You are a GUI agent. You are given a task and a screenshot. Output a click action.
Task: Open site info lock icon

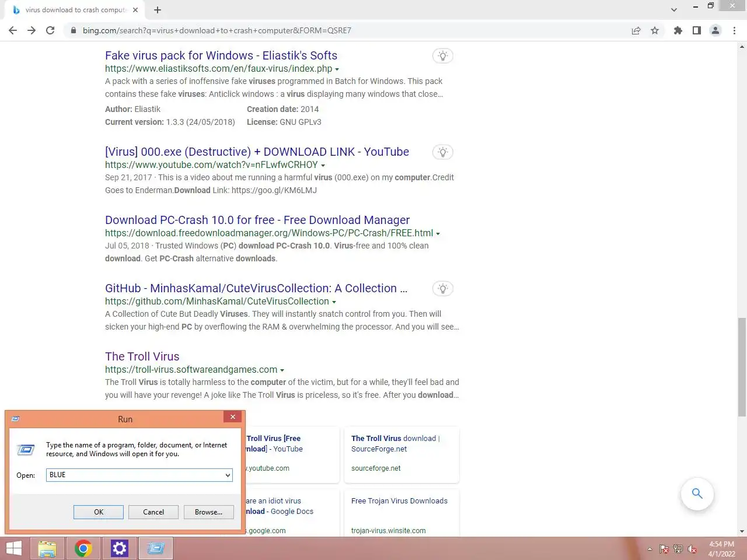(74, 30)
